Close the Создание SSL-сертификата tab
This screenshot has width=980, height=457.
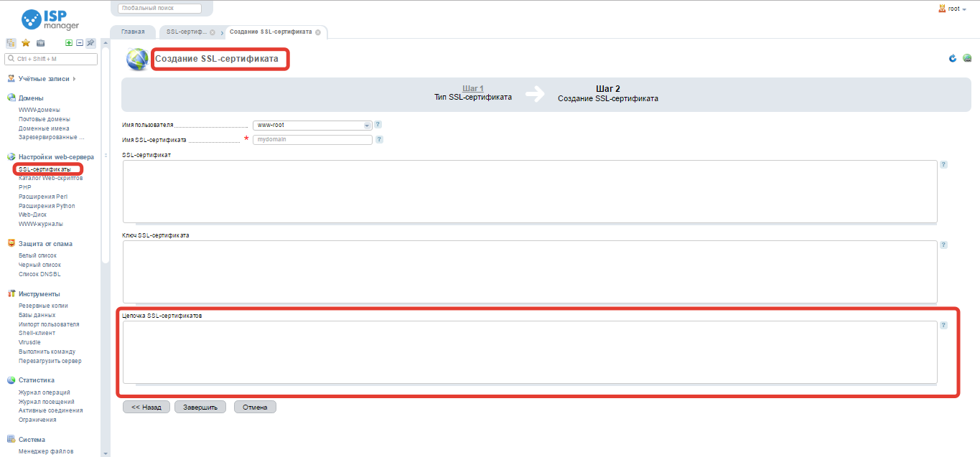click(318, 32)
